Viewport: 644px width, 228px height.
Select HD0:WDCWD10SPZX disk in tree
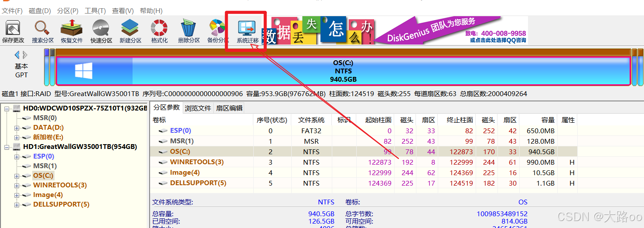click(85, 108)
